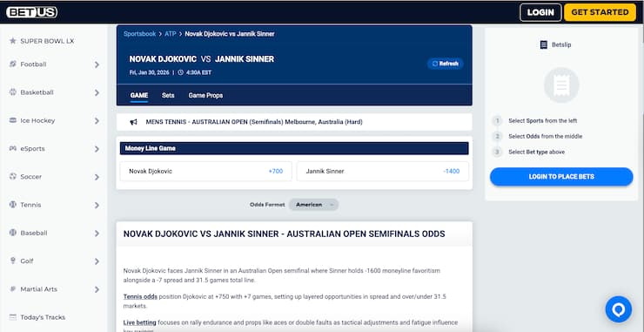Click the Martial Arts glove icon
Viewport: 644px width, 332px height.
tap(13, 289)
